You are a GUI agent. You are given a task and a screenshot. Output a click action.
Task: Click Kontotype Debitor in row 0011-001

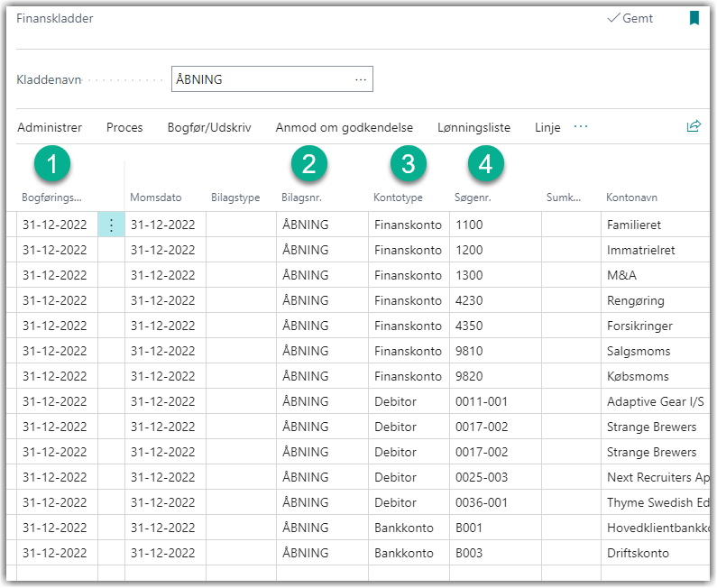(x=409, y=401)
